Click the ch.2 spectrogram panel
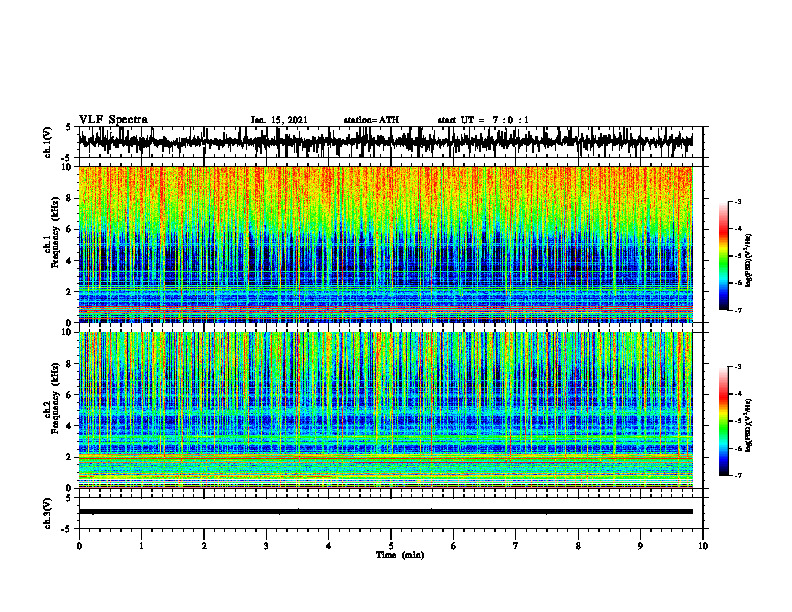The height and width of the screenshot is (612, 792). coord(385,410)
